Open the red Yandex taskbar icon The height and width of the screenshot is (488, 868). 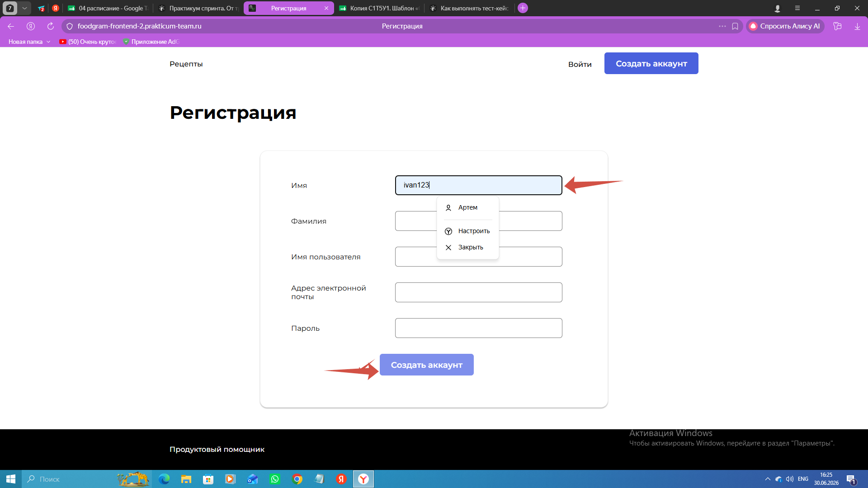[x=341, y=479]
